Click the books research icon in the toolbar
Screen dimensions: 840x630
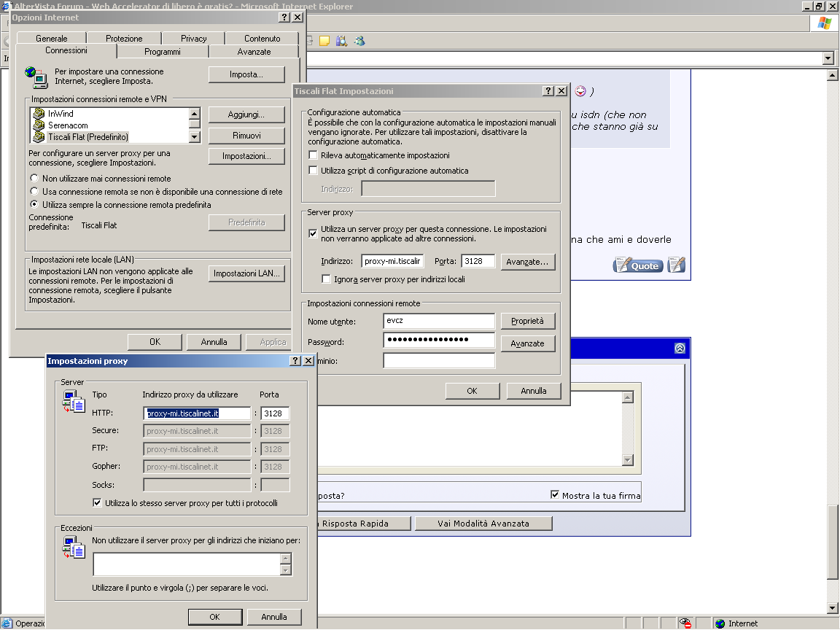coord(341,41)
